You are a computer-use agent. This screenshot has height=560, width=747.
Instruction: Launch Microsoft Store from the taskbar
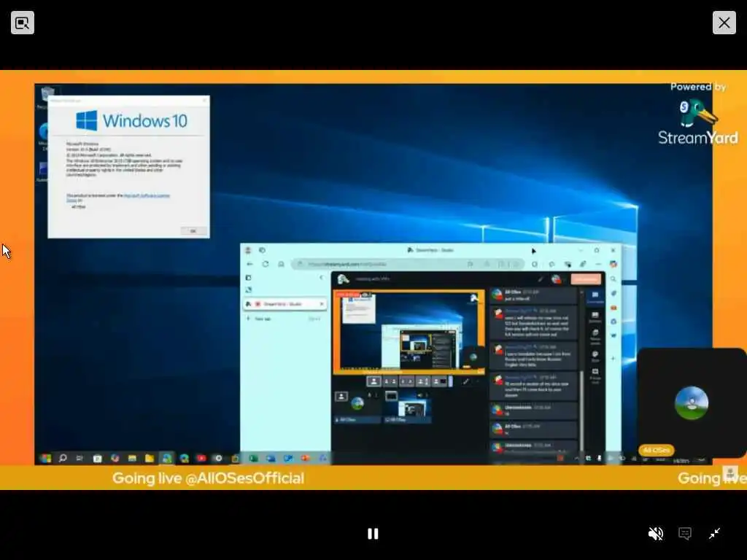coord(97,458)
